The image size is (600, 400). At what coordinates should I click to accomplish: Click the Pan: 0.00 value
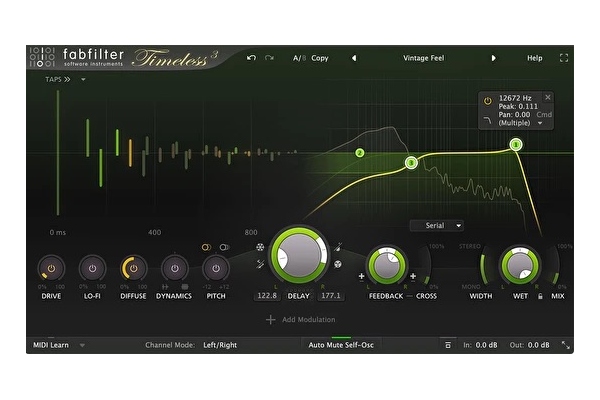click(x=514, y=114)
